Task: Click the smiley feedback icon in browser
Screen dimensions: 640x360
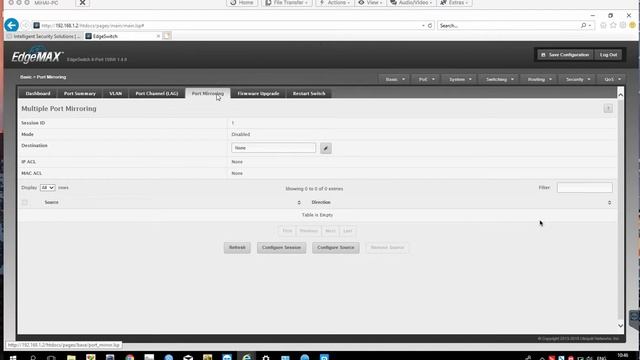Action: tap(633, 25)
